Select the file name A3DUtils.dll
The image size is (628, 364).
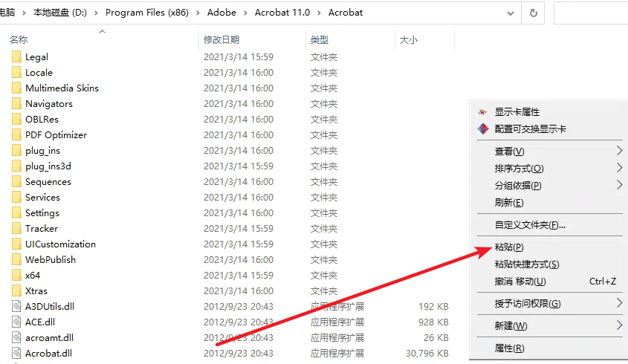pos(50,307)
